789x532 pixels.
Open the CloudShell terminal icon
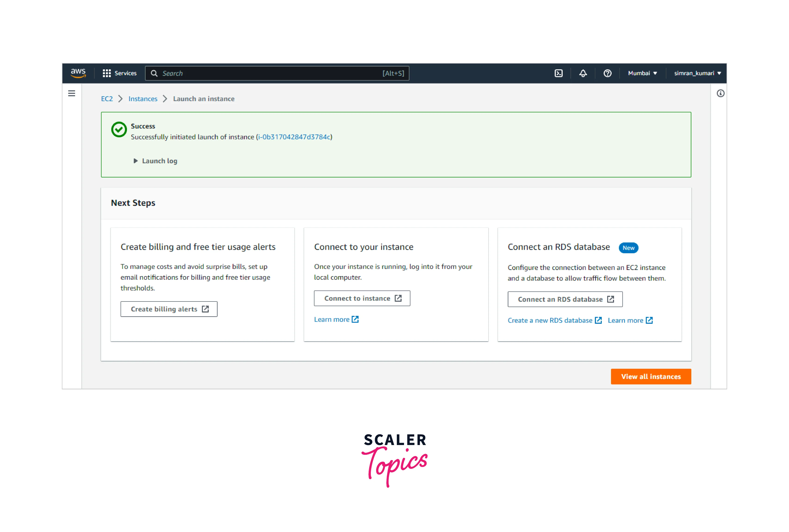(559, 73)
